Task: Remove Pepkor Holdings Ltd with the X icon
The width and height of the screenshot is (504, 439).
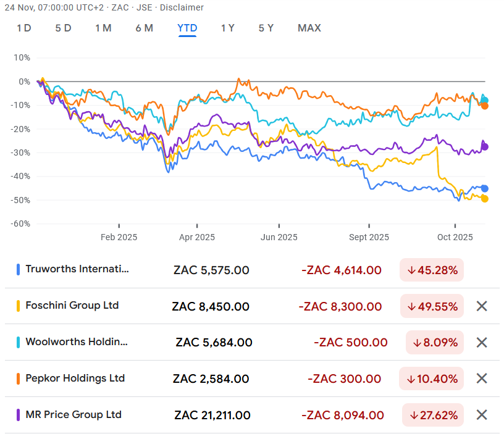Action: click(x=481, y=378)
